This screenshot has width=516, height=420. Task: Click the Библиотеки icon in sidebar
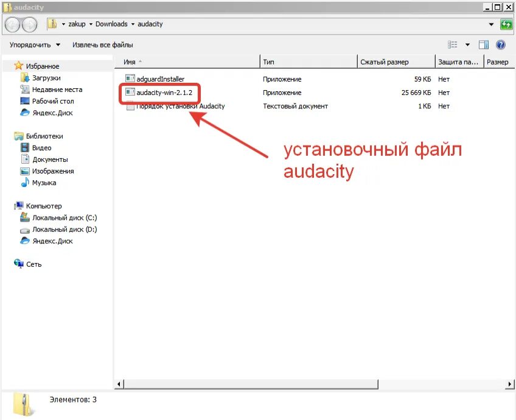pyautogui.click(x=18, y=136)
